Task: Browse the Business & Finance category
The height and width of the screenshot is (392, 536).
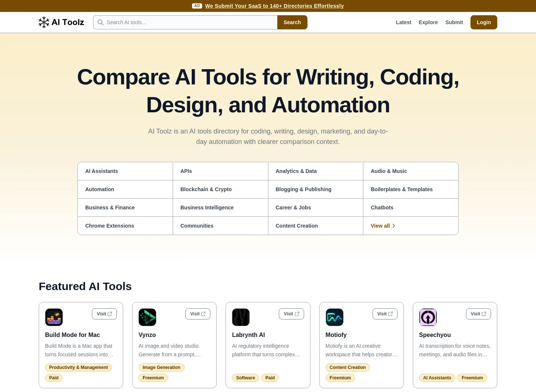Action: (x=125, y=208)
